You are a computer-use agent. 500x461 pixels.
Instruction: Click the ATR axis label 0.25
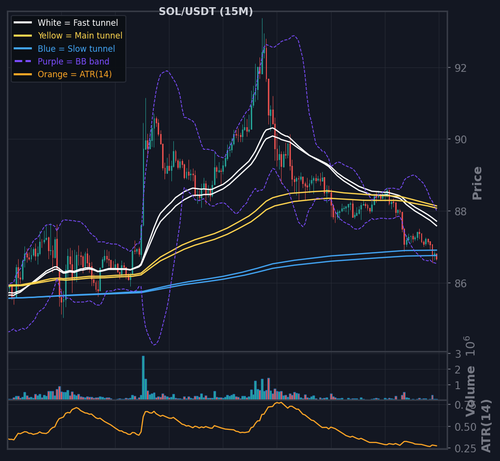click(x=465, y=448)
